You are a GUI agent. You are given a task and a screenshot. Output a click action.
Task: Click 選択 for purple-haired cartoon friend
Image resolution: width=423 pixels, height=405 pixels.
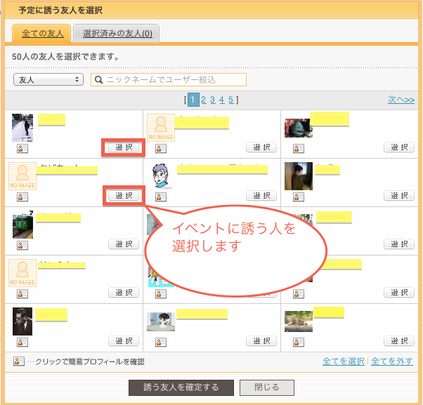(262, 195)
